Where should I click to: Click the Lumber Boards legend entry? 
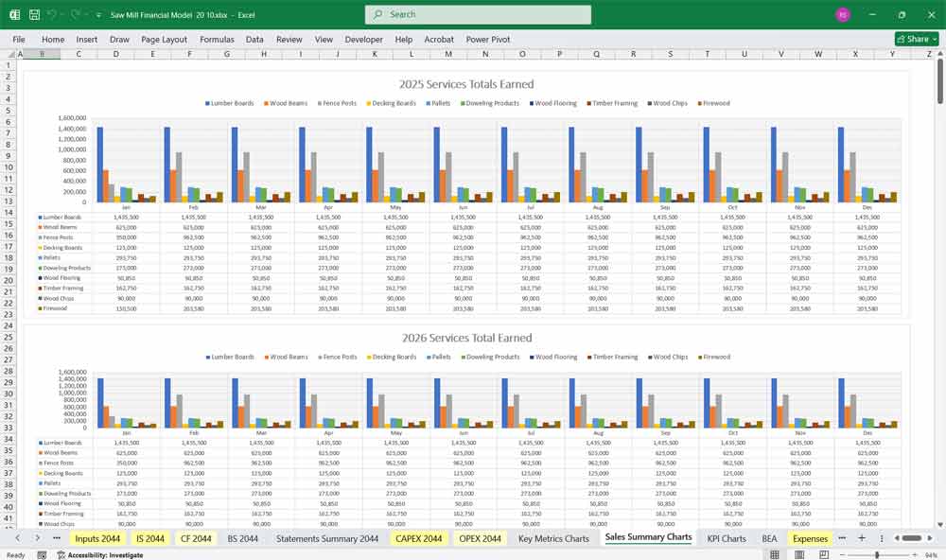point(232,103)
